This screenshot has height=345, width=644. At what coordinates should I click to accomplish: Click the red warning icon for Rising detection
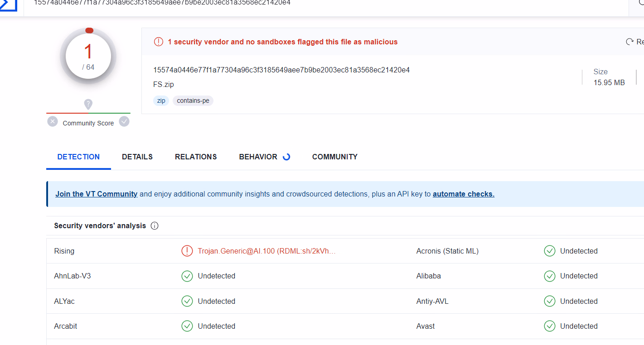(x=187, y=251)
